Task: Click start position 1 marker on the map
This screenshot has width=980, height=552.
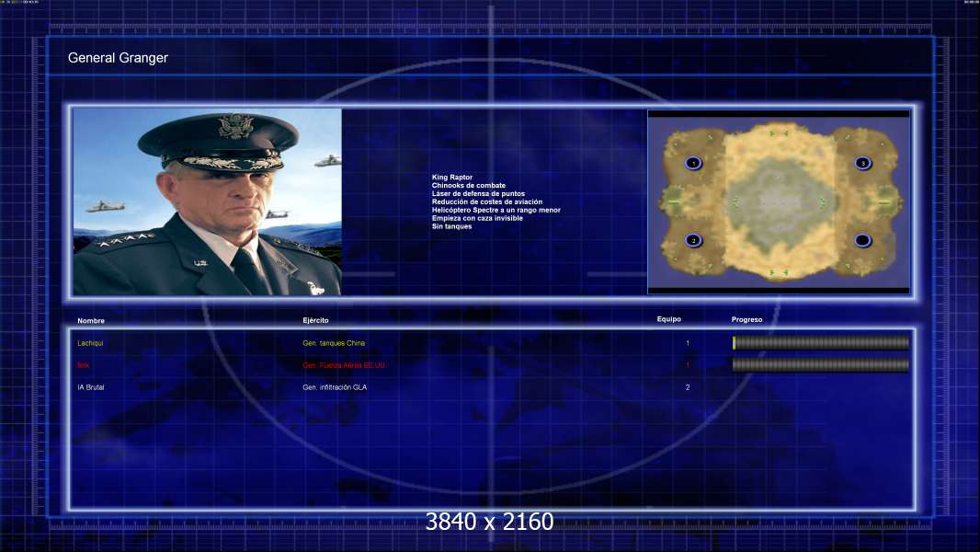Action: [693, 163]
